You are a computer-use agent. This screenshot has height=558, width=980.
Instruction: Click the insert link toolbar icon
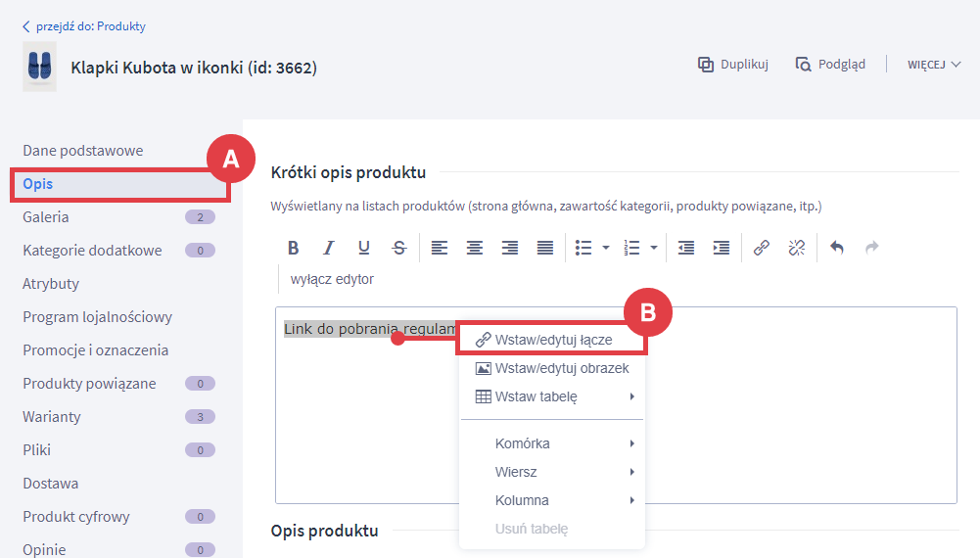pyautogui.click(x=761, y=248)
